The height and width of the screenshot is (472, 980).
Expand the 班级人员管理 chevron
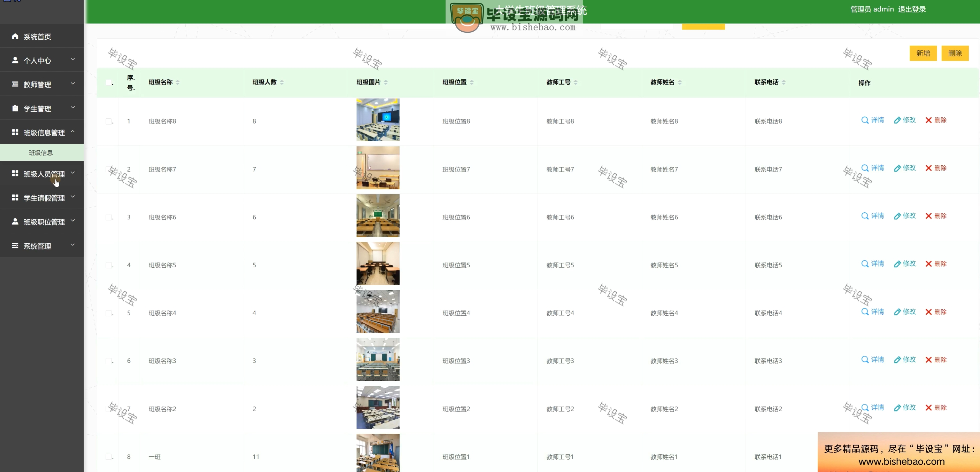pyautogui.click(x=73, y=173)
